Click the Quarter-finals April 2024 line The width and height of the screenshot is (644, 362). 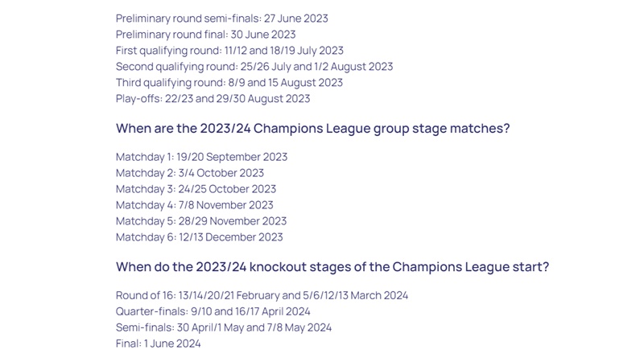(213, 311)
